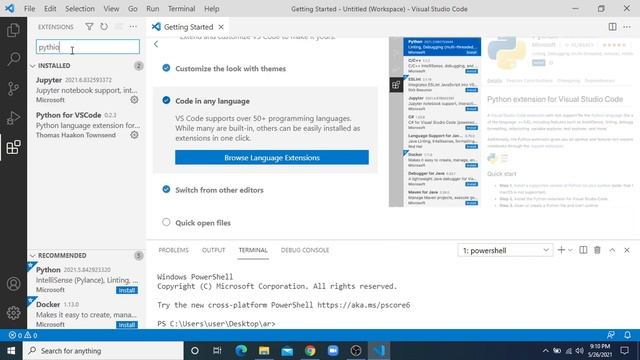Switch to the OUTPUT tab
The image size is (640, 360).
213,250
